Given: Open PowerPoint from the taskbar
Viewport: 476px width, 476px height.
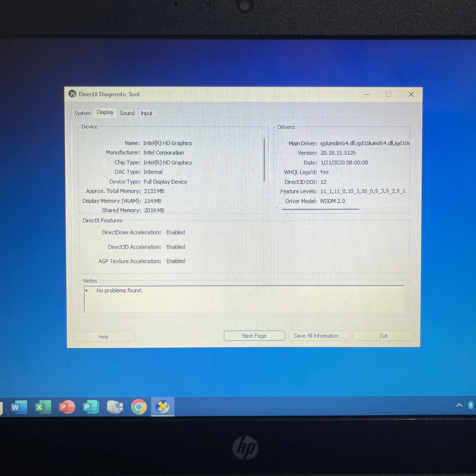Looking at the screenshot, I should pyautogui.click(x=67, y=407).
